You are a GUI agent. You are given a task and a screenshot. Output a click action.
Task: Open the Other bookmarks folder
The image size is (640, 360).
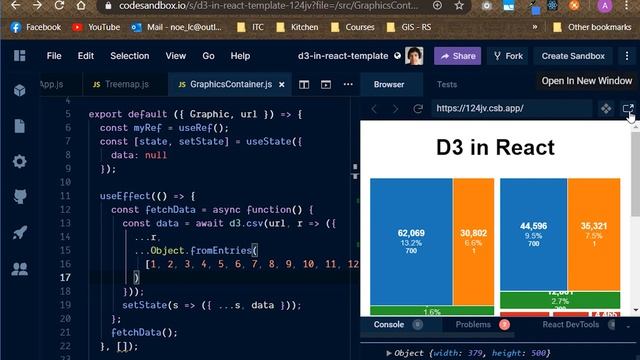coord(592,27)
